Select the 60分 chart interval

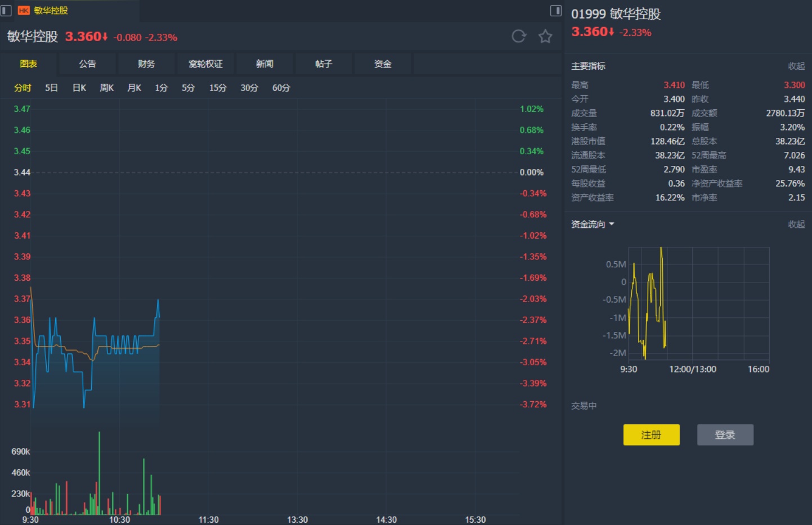(281, 88)
